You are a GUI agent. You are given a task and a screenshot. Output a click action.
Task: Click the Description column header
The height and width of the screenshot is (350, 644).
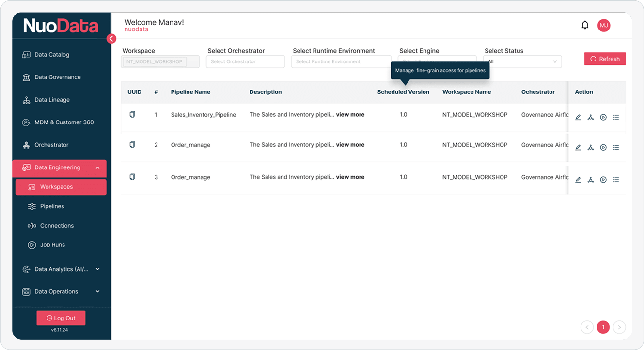click(266, 92)
